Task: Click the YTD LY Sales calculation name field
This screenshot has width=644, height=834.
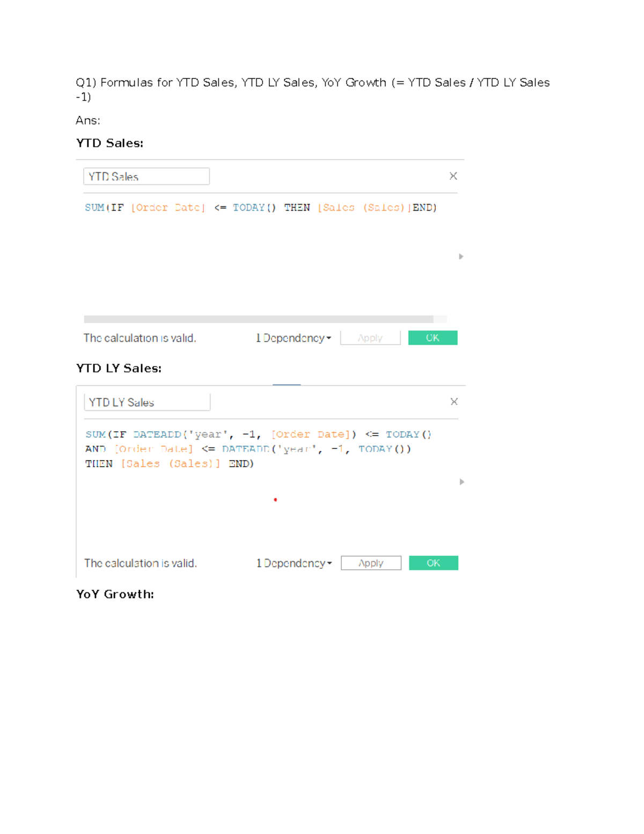Action: click(147, 402)
